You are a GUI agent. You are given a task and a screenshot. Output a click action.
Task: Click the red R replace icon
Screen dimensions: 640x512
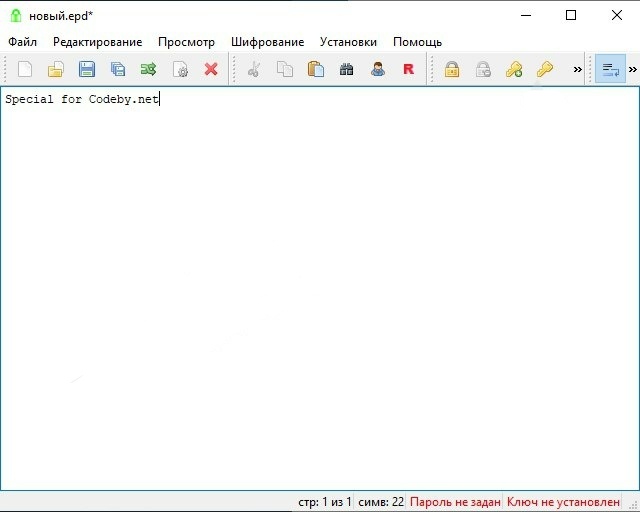409,69
